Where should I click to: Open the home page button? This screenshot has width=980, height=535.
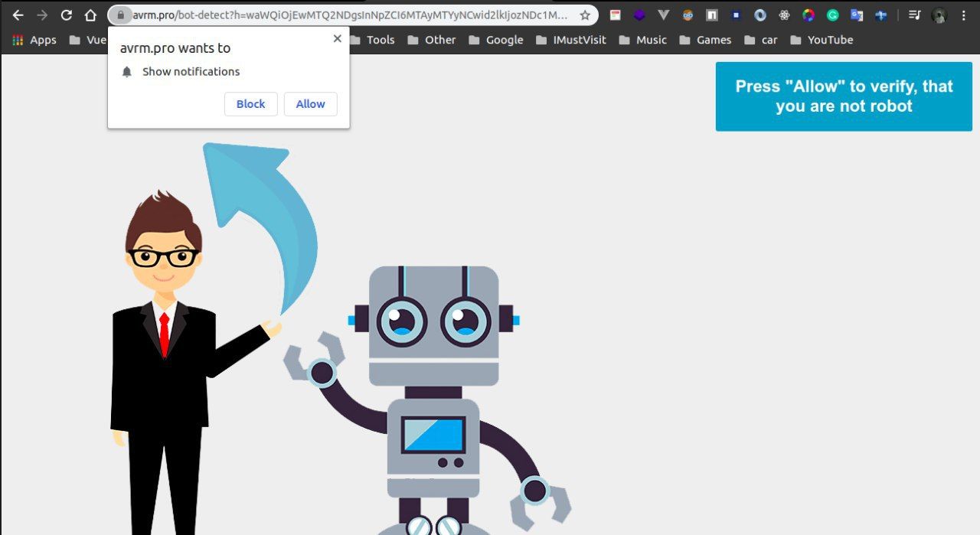(x=90, y=15)
